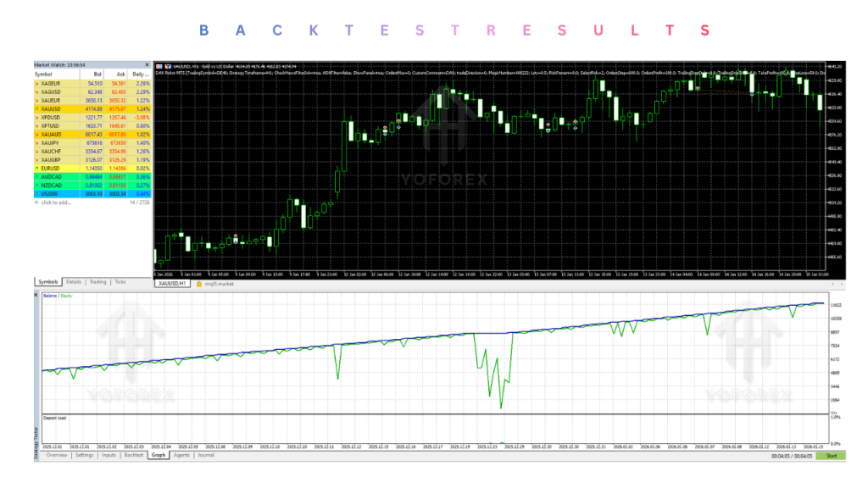Click the chart icon before XAUUSD,H1 chart title

tap(159, 66)
